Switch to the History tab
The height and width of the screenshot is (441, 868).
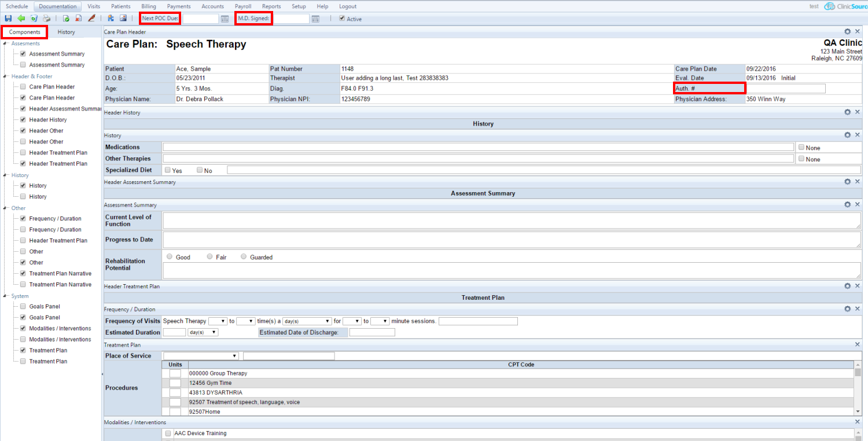pyautogui.click(x=66, y=32)
